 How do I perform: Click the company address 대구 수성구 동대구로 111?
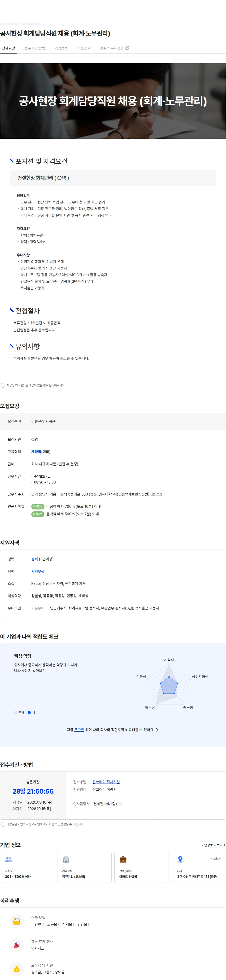click(x=198, y=876)
